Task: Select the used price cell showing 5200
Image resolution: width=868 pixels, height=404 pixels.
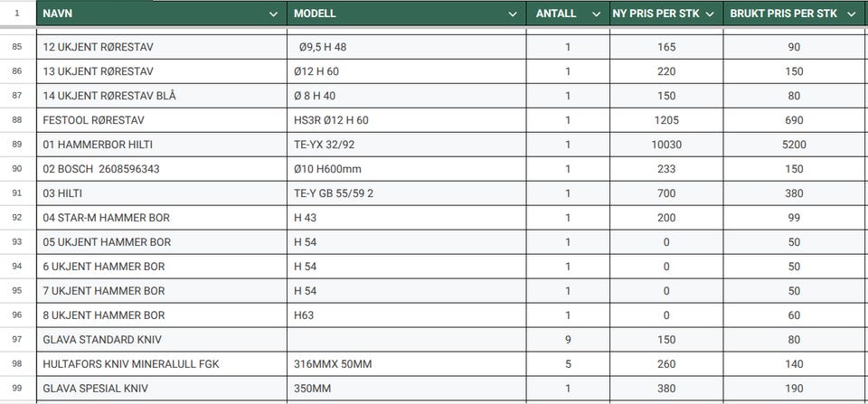Action: (795, 145)
